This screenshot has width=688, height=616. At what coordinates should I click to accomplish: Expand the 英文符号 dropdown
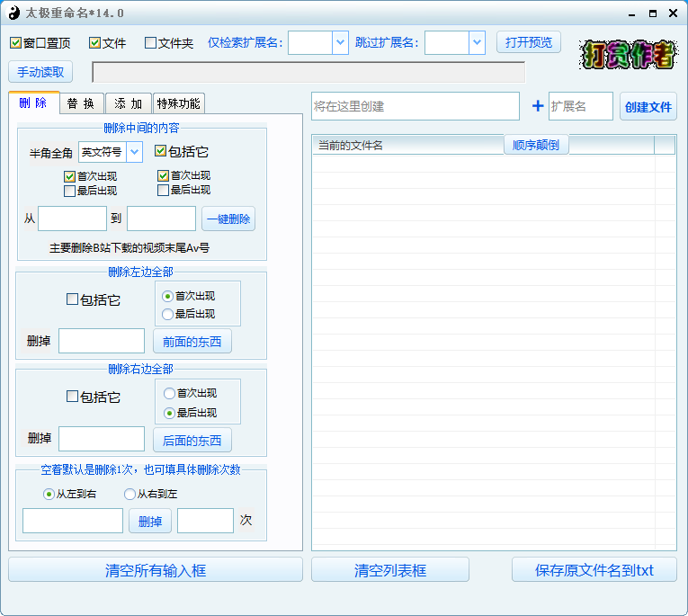click(x=134, y=152)
